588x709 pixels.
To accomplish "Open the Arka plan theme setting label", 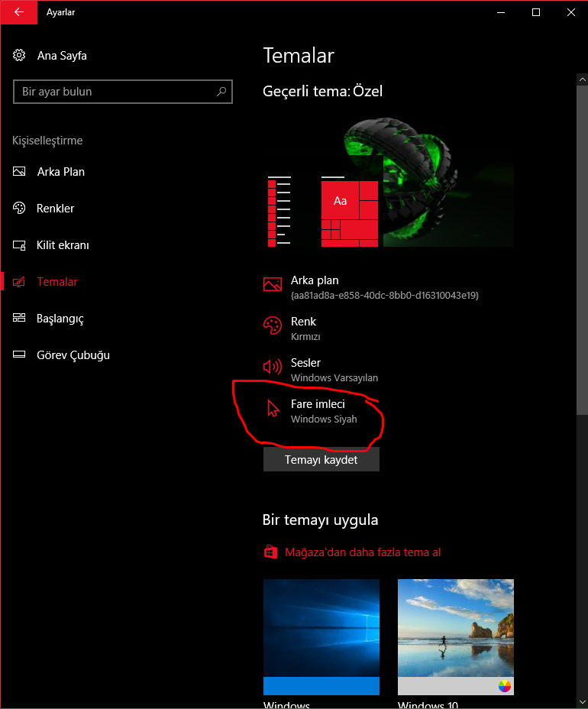I will [315, 280].
